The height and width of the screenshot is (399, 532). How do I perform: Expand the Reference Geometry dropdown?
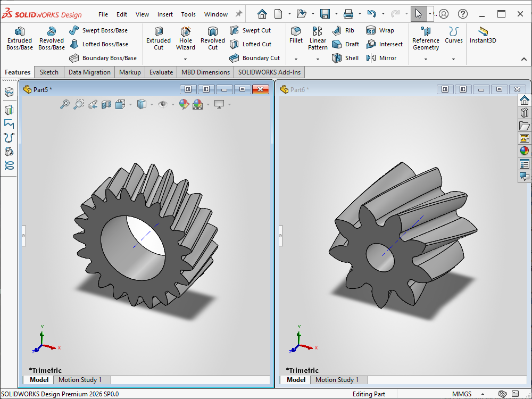coord(426,59)
